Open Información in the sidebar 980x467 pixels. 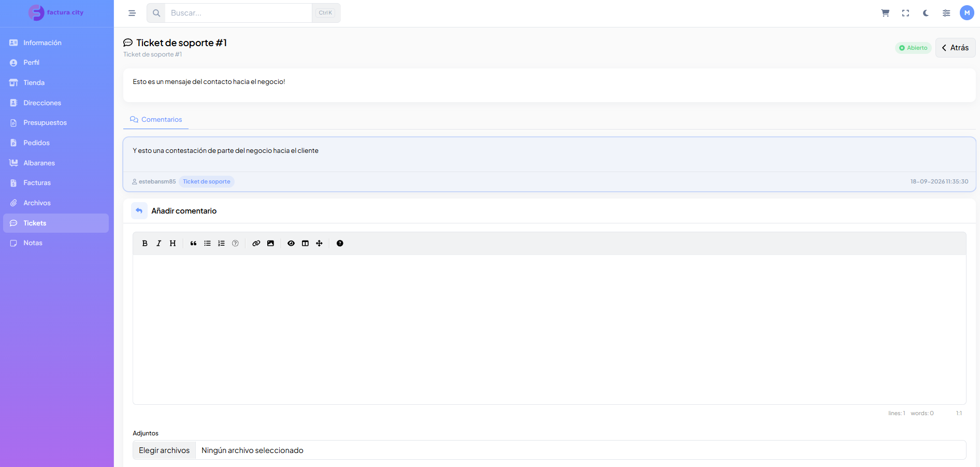click(x=56, y=43)
